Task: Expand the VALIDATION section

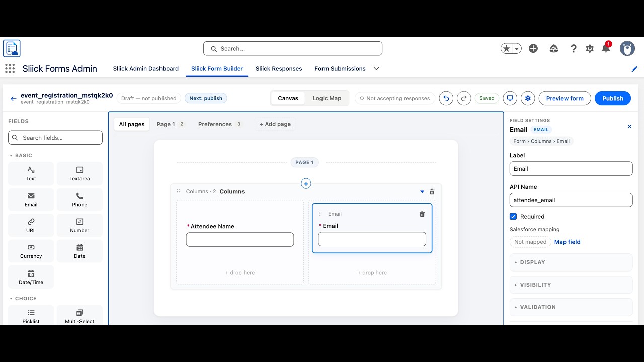Action: [571, 307]
